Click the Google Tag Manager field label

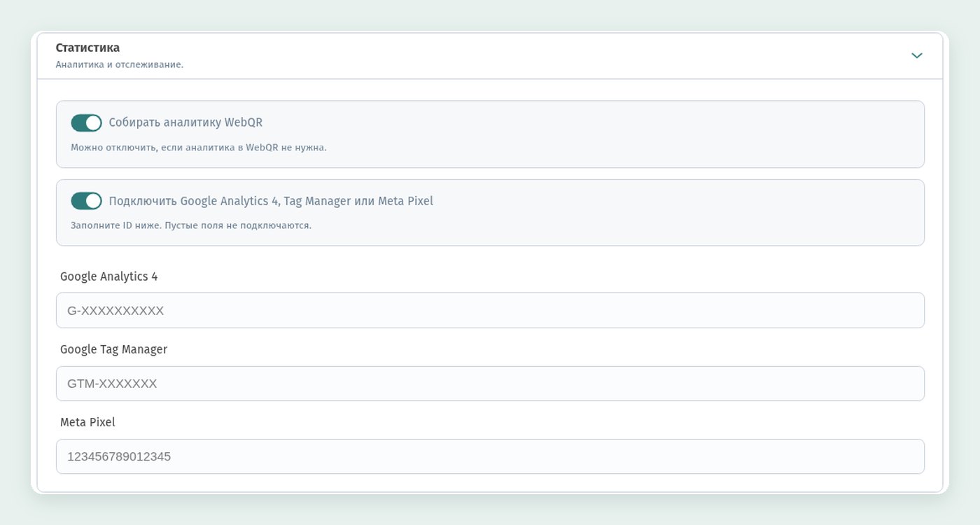coord(114,349)
